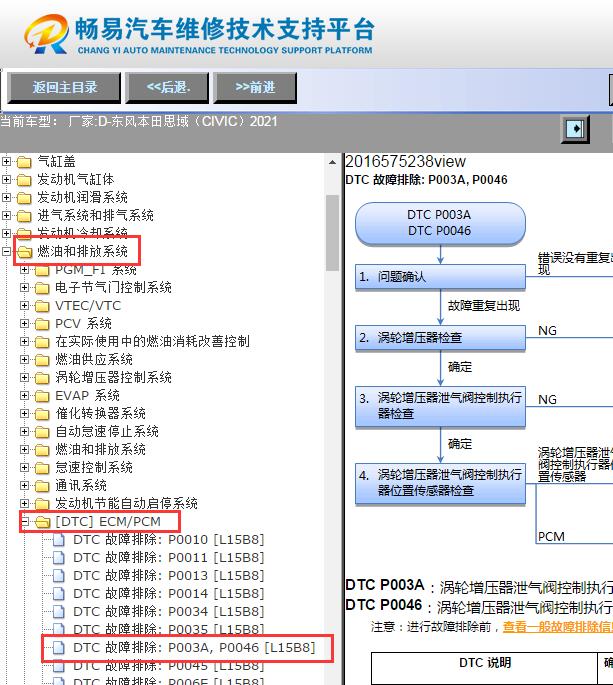Select the 催化转换器系统 tree item
The image size is (613, 685).
[100, 413]
